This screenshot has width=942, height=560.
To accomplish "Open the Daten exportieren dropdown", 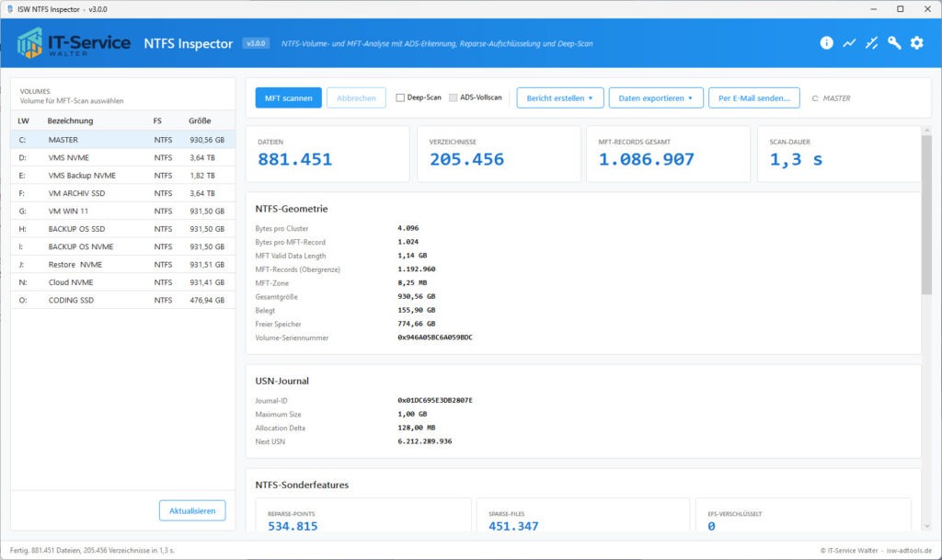I will pyautogui.click(x=656, y=97).
